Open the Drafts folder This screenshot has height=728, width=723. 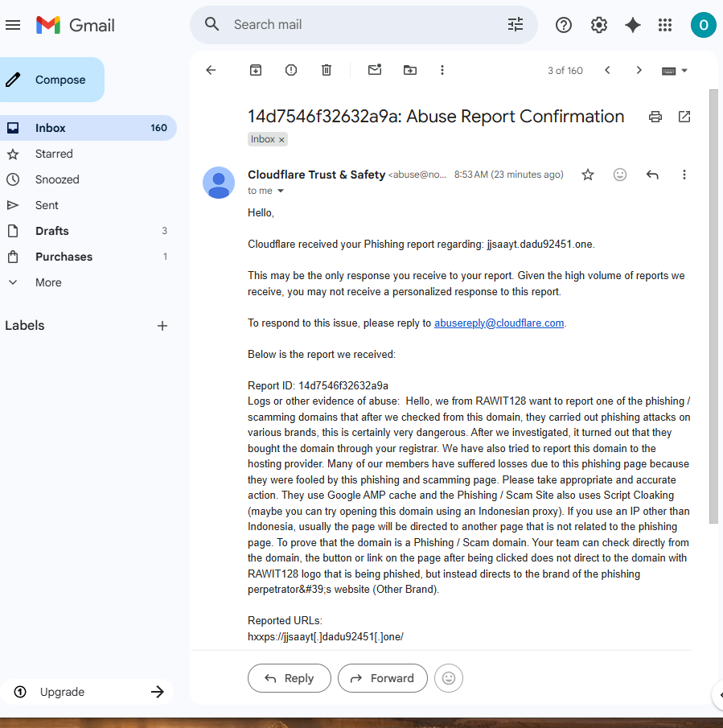(x=88, y=231)
